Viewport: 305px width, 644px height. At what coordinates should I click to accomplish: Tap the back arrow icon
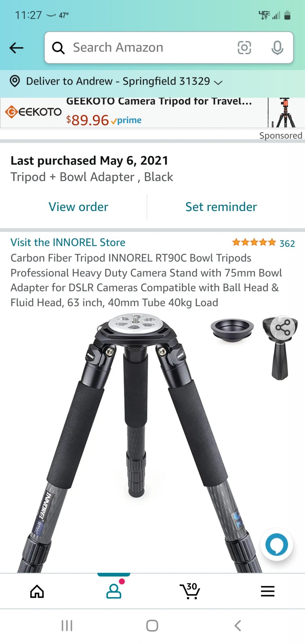tap(17, 48)
